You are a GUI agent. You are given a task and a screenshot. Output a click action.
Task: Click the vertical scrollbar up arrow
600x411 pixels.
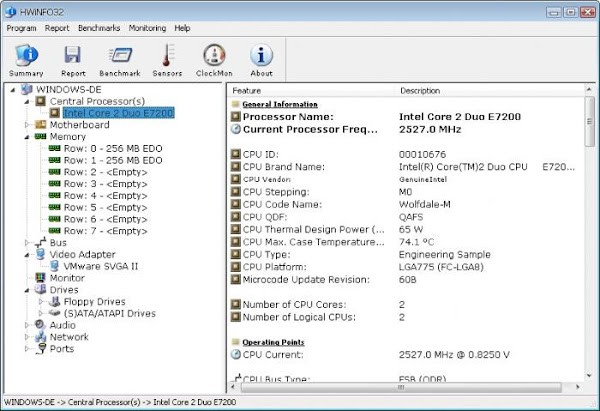pyautogui.click(x=589, y=90)
